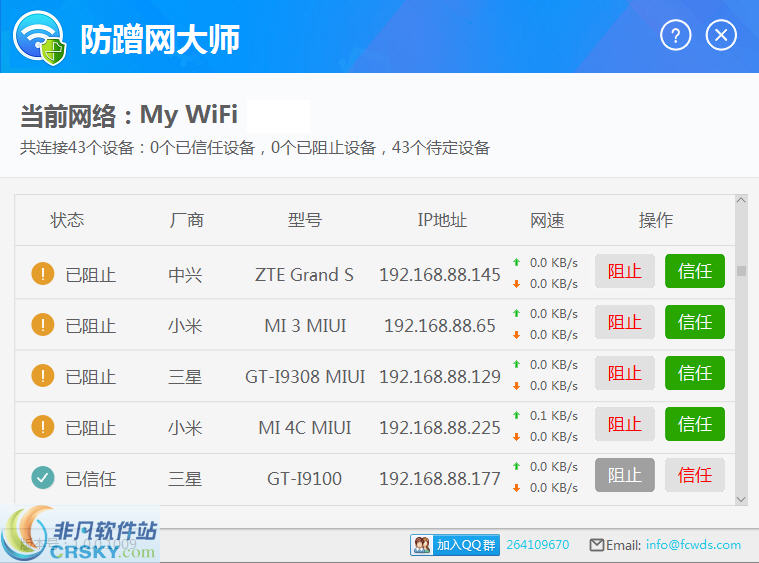The height and width of the screenshot is (563, 759).
Task: Click 0.1 KB/s upload speed value
Action: [x=554, y=415]
